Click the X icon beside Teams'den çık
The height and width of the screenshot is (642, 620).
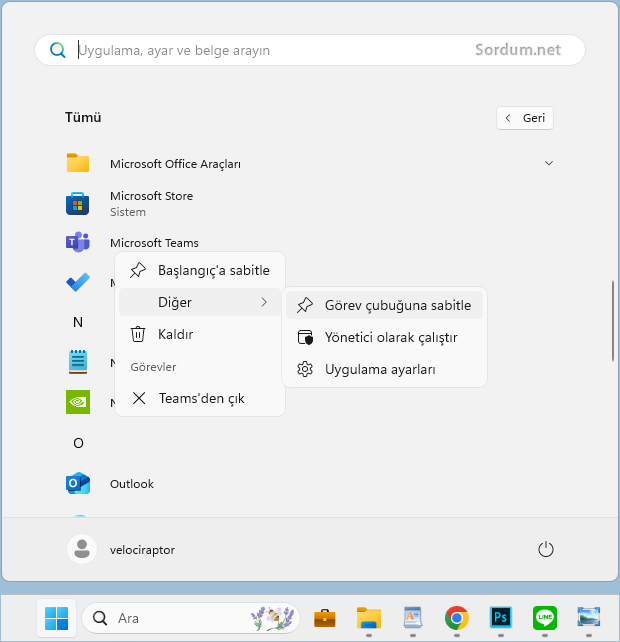coord(139,398)
